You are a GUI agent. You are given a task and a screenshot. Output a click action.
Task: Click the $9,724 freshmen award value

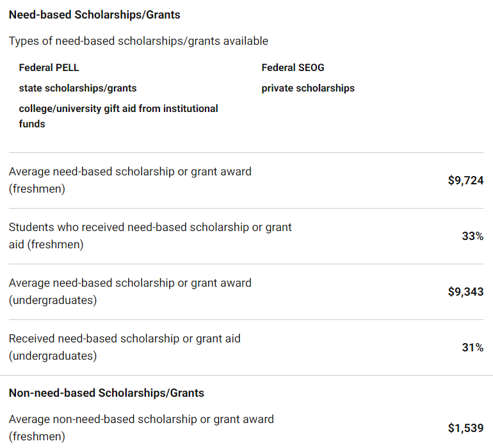pos(465,180)
